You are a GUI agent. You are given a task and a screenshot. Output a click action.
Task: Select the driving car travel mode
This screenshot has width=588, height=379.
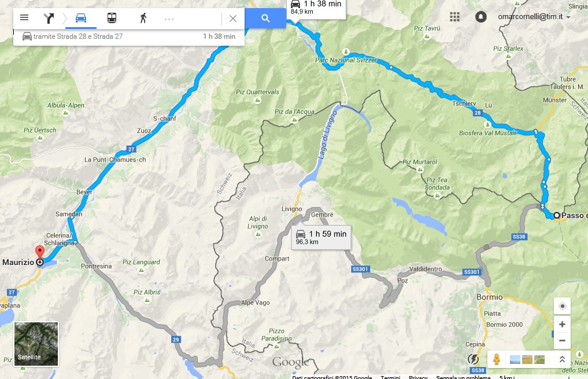(x=81, y=18)
